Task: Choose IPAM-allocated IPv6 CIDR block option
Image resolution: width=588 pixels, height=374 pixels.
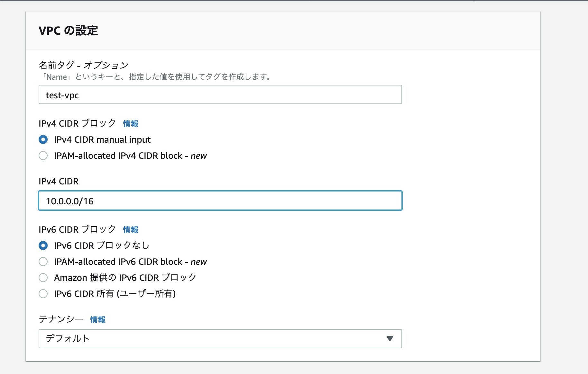Action: 43,262
